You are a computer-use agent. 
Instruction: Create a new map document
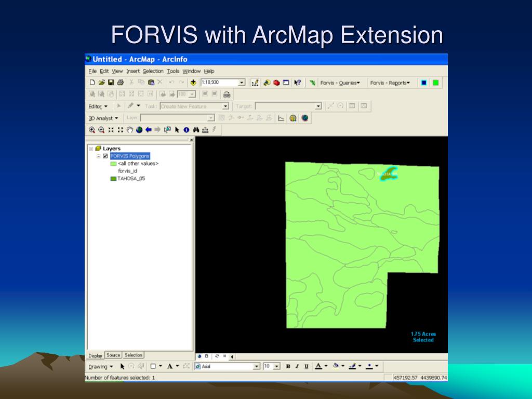(92, 83)
